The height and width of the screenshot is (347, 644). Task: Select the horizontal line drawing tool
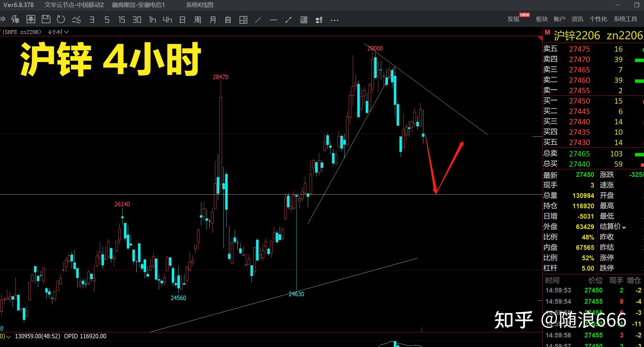click(x=273, y=20)
